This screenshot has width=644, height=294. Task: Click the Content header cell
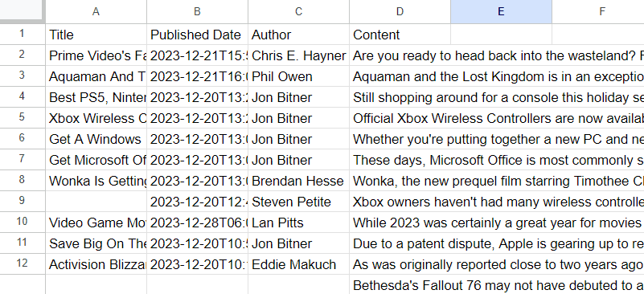tap(400, 35)
